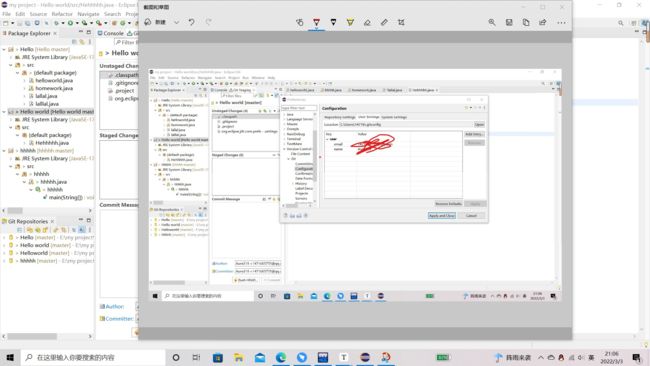Open the Refactor menu
This screenshot has width=650, height=366.
pyautogui.click(x=62, y=14)
